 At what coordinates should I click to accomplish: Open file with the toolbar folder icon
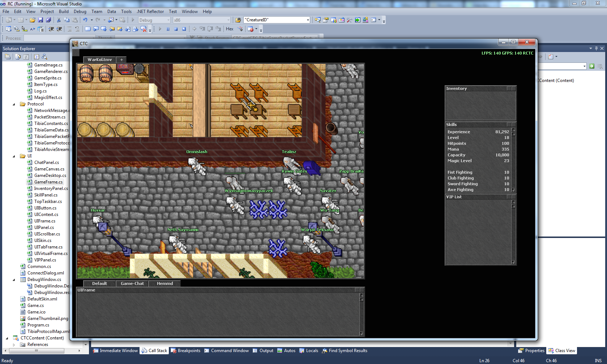pyautogui.click(x=33, y=20)
